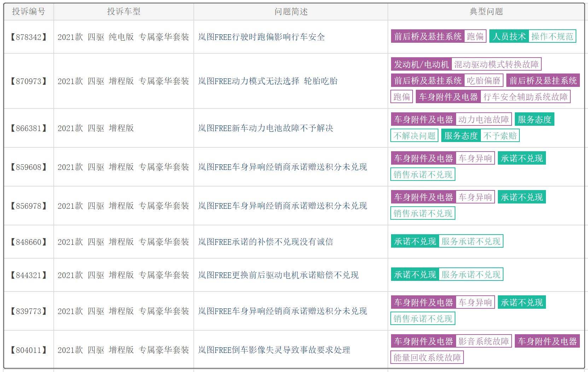Image resolution: width=588 pixels, height=372 pixels.
Task: Click the 典型问题 column header
Action: [486, 12]
